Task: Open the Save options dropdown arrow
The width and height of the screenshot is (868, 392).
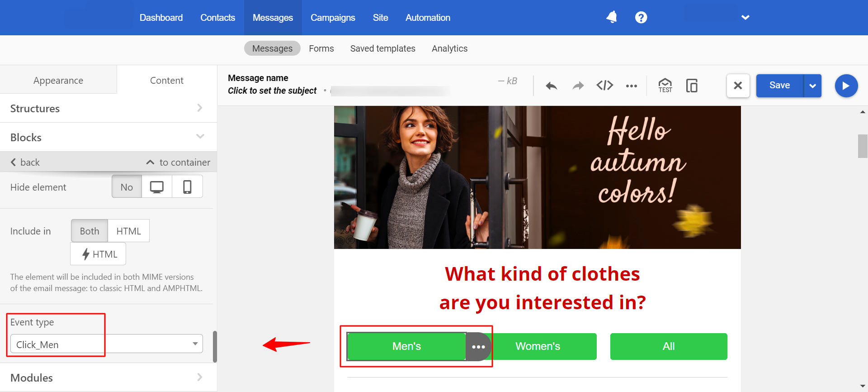Action: 812,86
